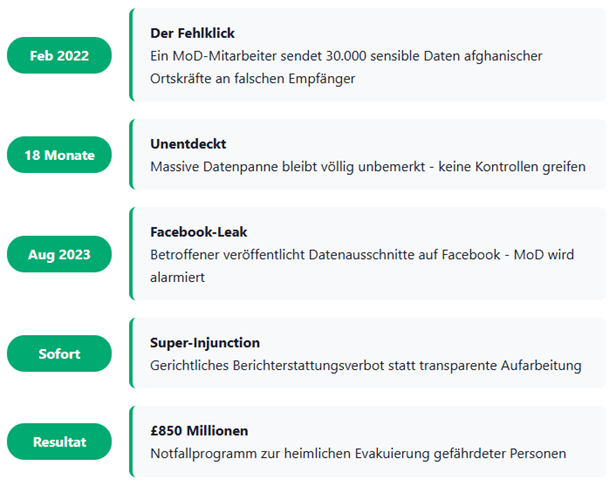This screenshot has height=487, width=616.
Task: Click the green left border of Super-Injunction card
Action: click(x=131, y=353)
